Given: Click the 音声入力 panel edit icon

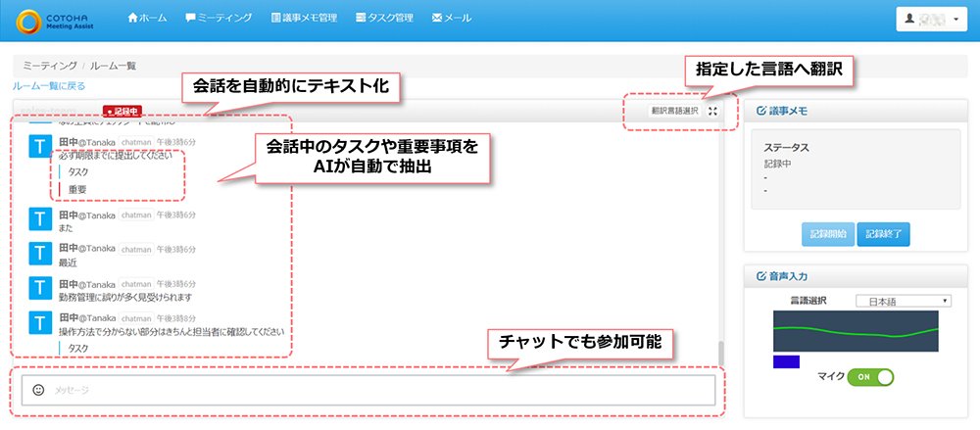Looking at the screenshot, I should pyautogui.click(x=760, y=276).
